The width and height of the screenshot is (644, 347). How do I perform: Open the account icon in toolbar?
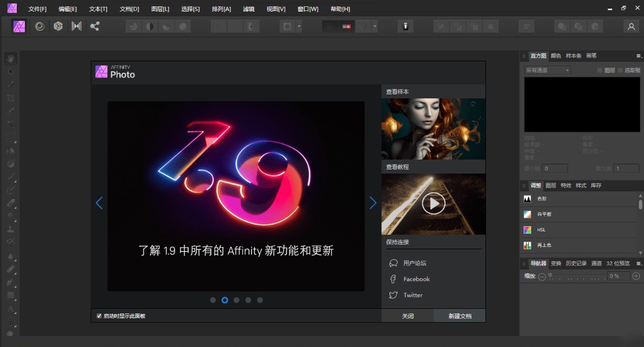pos(631,27)
